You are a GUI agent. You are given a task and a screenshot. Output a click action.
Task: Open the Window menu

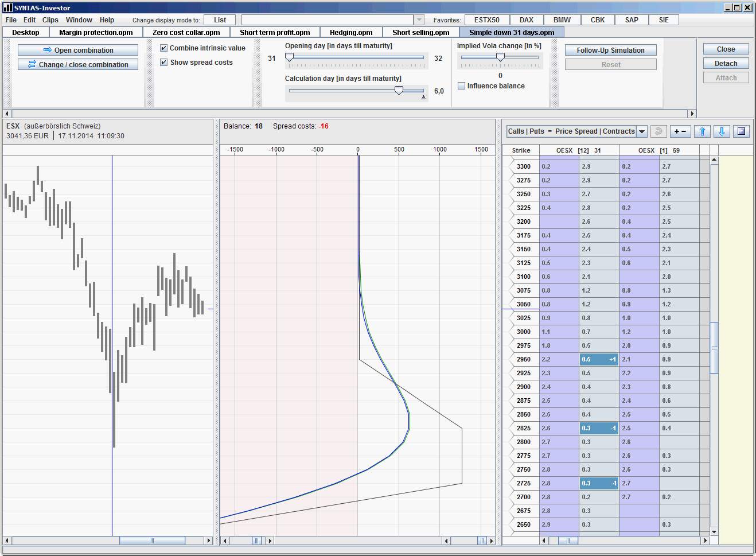[x=79, y=20]
